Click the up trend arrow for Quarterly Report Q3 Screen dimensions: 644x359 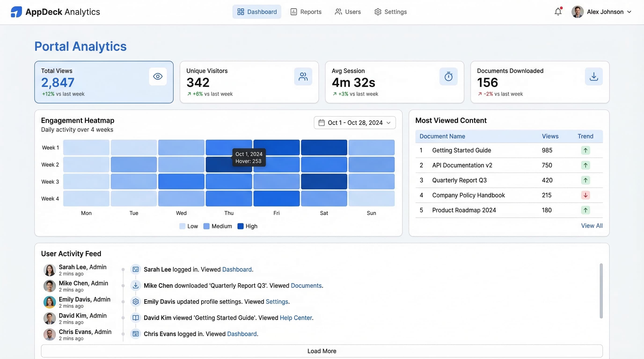coord(585,180)
